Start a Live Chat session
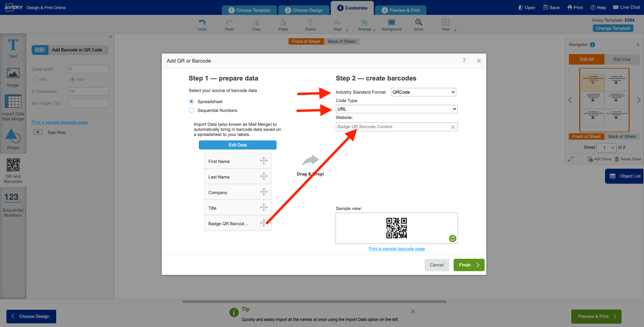The width and height of the screenshot is (644, 327). point(627,7)
